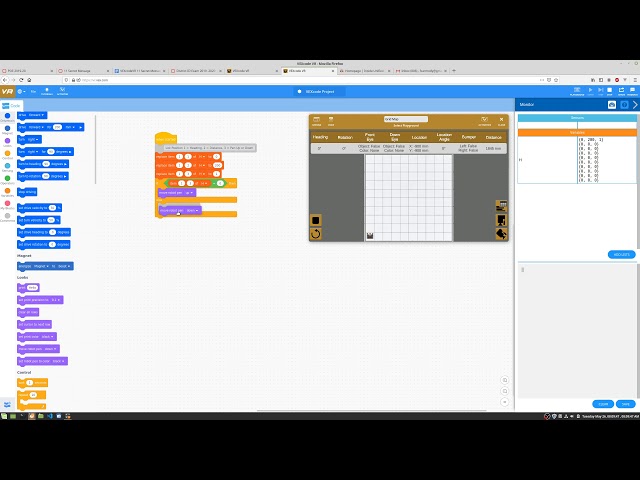Screen dimensions: 640x480
Task: Click the zoom in workspace button
Action: coord(505,380)
